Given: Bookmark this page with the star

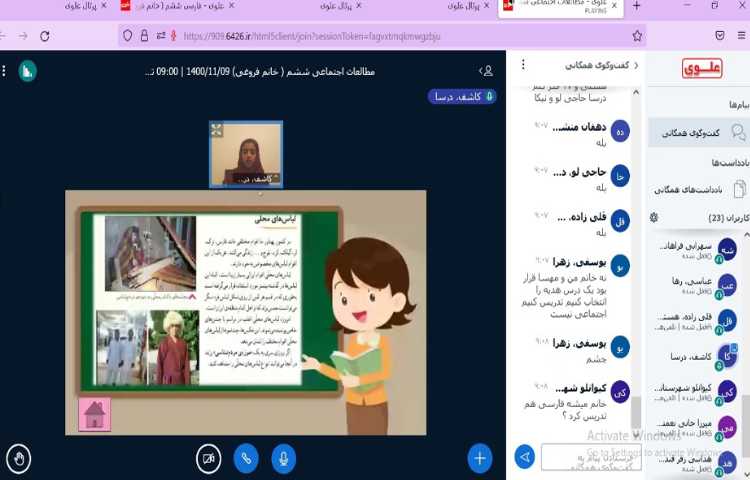Looking at the screenshot, I should [637, 36].
